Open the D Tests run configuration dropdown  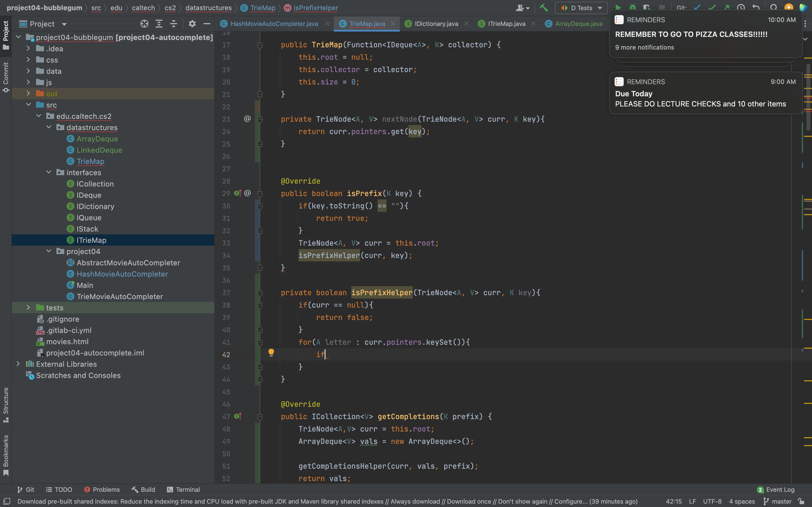[x=581, y=8]
